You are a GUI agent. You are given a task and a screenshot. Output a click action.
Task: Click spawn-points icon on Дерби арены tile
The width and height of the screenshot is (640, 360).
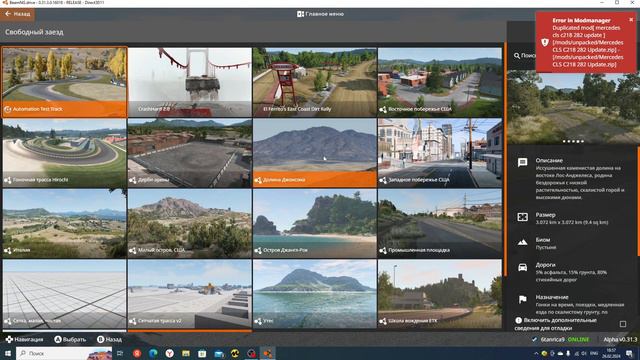pos(132,180)
